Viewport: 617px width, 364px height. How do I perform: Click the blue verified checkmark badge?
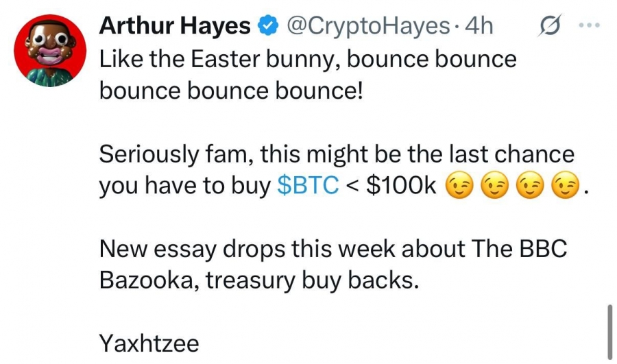click(268, 26)
